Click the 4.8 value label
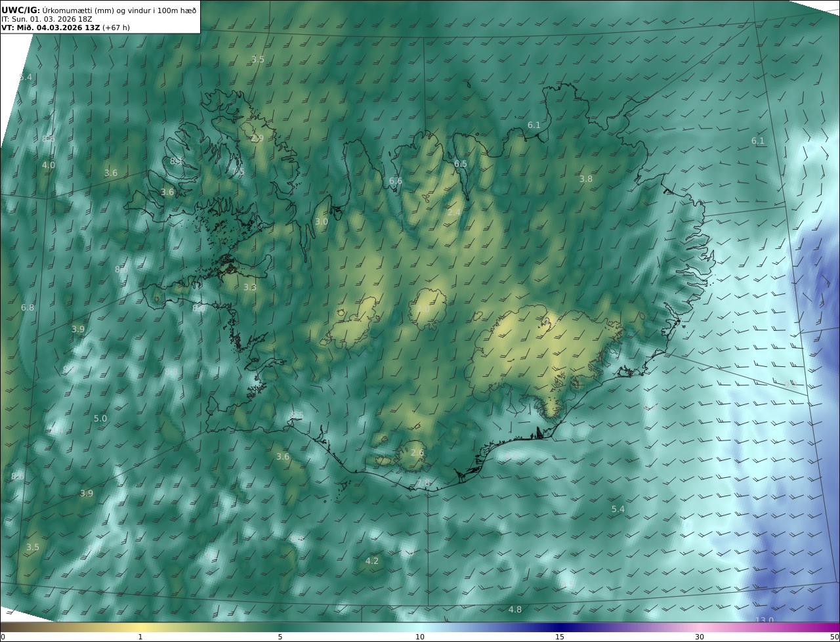Image resolution: width=840 pixels, height=642 pixels. (515, 610)
